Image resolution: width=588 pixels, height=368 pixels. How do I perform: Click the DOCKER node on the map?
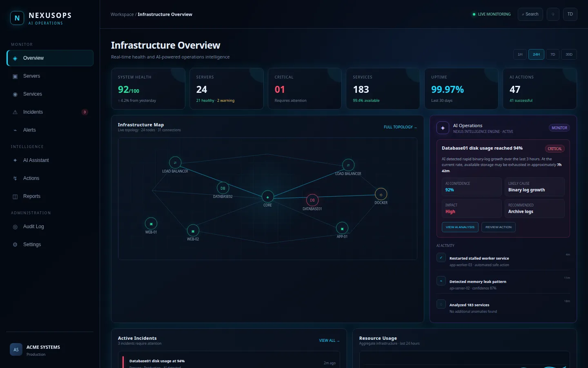coord(381,194)
